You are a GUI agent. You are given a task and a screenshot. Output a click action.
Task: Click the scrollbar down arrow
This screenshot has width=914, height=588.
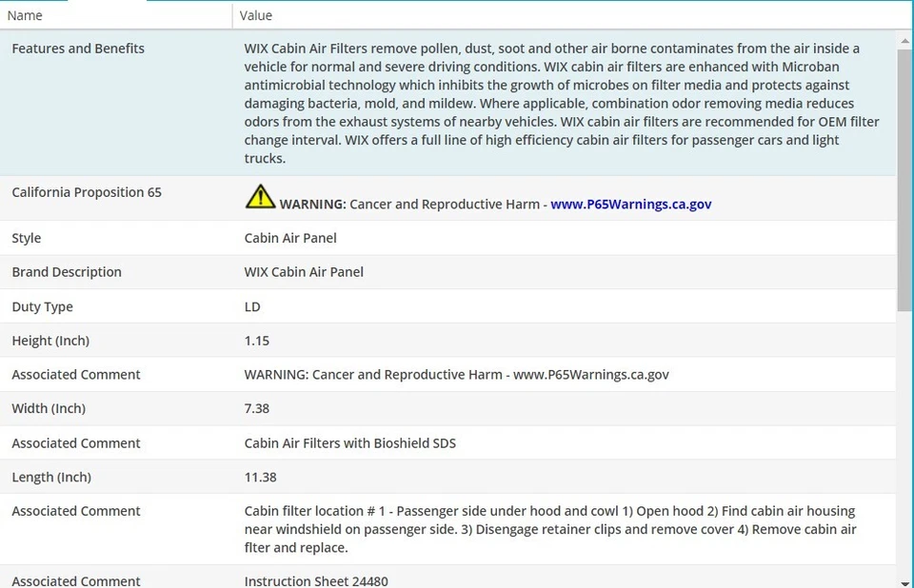pyautogui.click(x=904, y=582)
